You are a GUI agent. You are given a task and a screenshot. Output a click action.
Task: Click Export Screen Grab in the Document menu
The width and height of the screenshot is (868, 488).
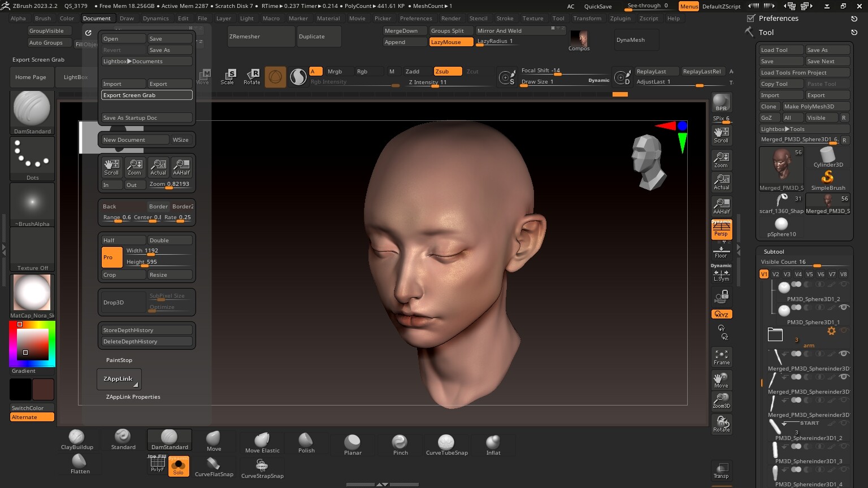pyautogui.click(x=146, y=95)
